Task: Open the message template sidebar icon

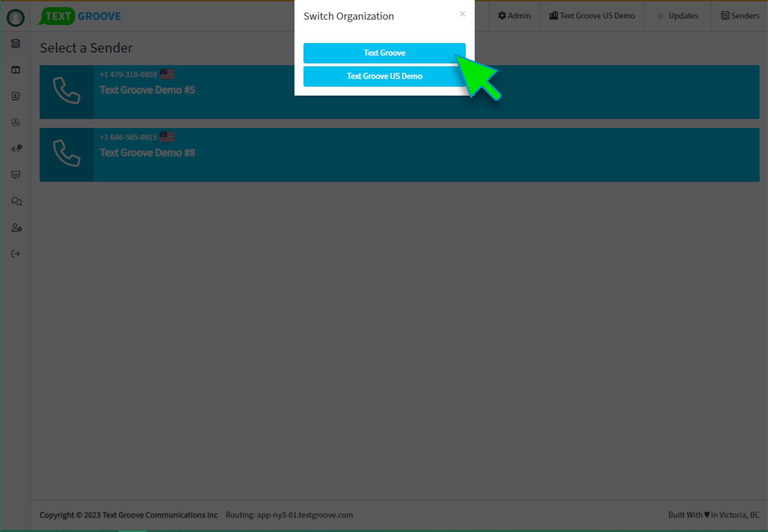Action: (x=16, y=175)
